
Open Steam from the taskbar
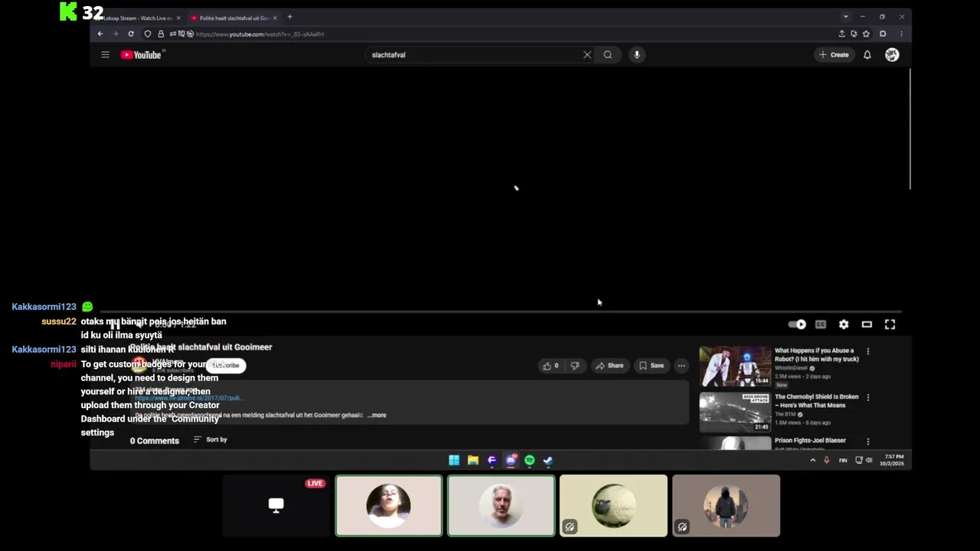coord(548,460)
